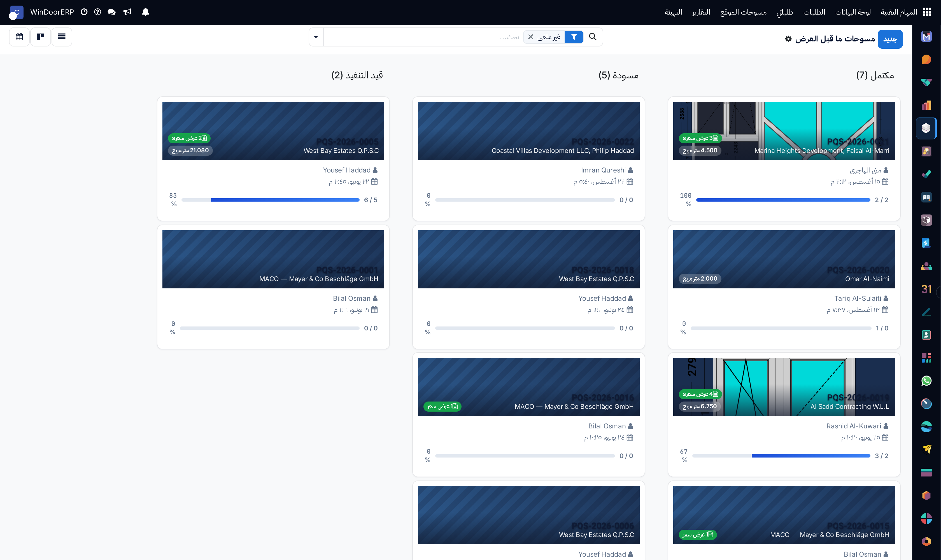Click the search magnifier icon

593,37
